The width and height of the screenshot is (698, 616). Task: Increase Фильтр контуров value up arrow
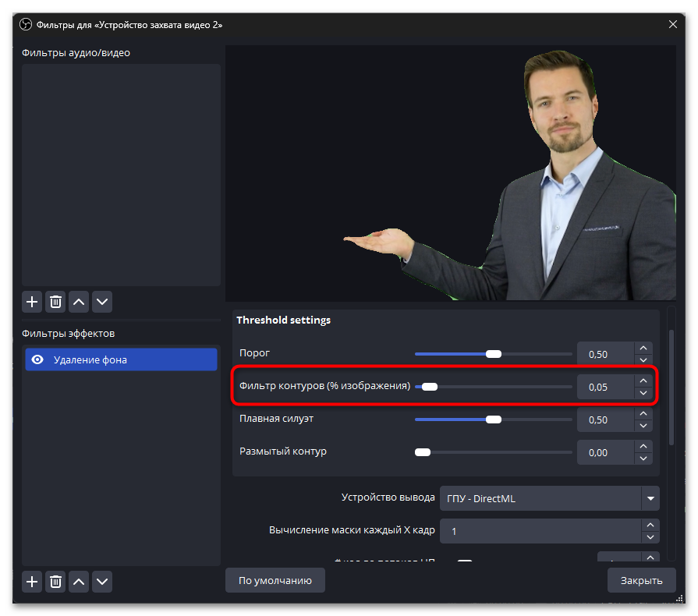pos(643,381)
